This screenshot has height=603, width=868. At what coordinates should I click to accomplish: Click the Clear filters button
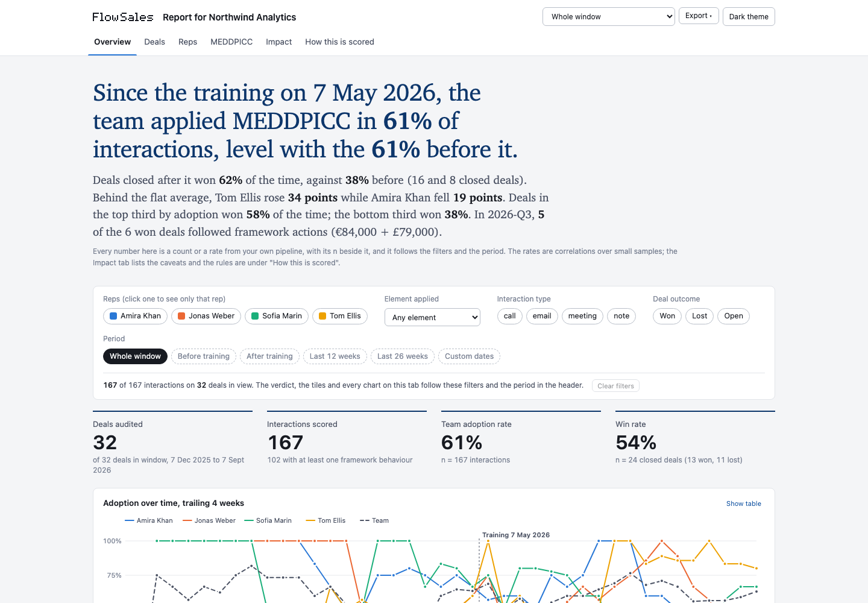(x=615, y=386)
